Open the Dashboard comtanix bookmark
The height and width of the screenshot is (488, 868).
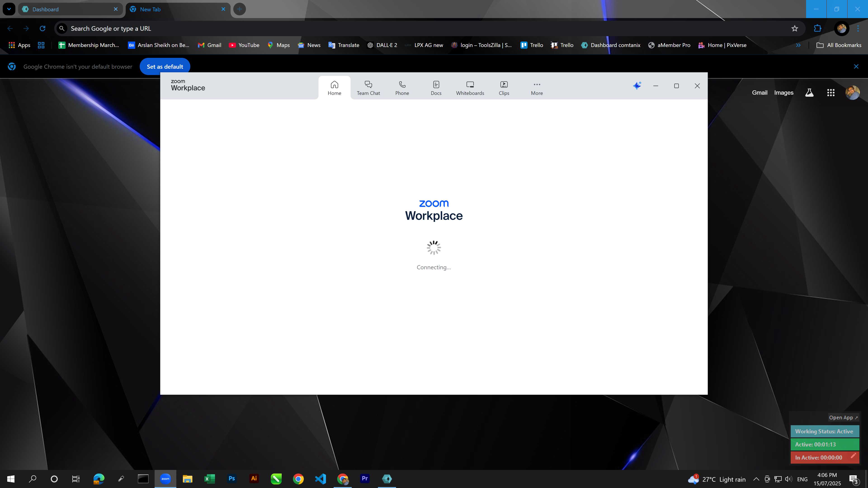point(611,45)
